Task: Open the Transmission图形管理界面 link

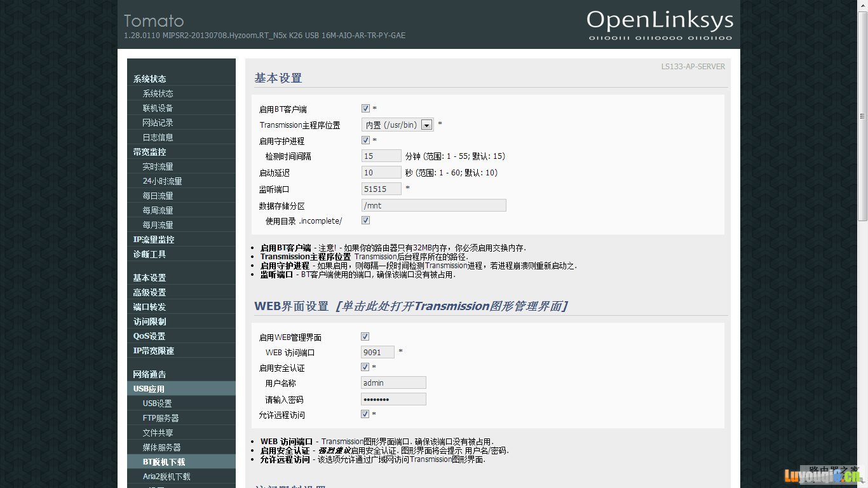Action: 451,306
